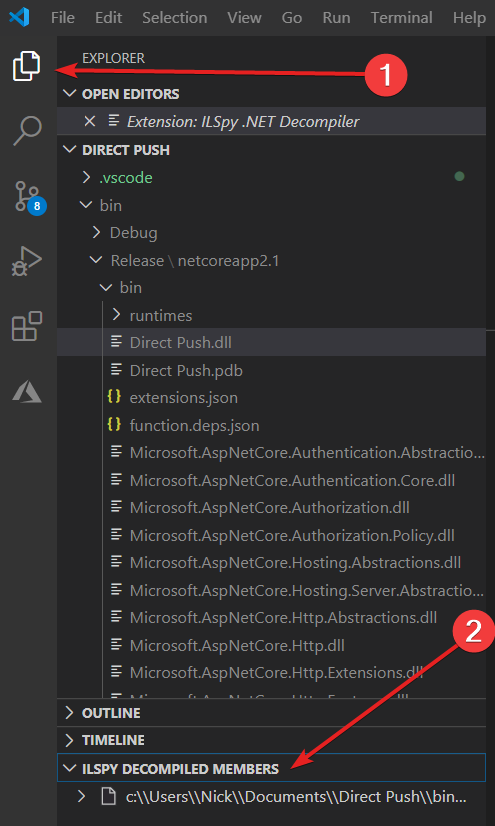
Task: Click the VS Code logo icon
Action: [x=19, y=17]
